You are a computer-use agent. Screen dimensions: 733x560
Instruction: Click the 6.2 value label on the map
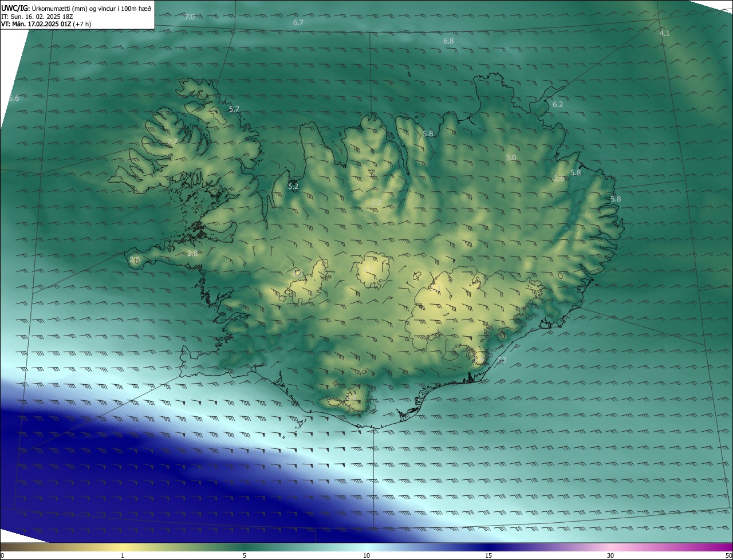[x=558, y=105]
